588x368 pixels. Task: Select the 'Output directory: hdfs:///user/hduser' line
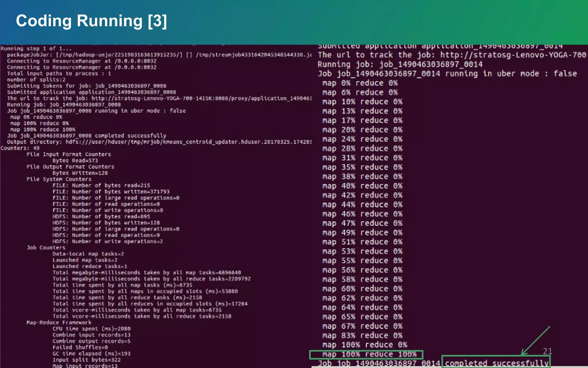point(159,142)
